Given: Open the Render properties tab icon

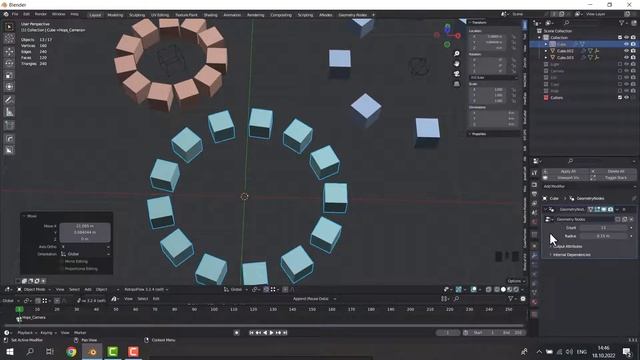Looking at the screenshot, I should [x=534, y=185].
